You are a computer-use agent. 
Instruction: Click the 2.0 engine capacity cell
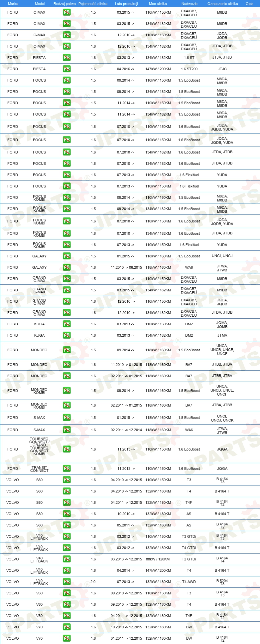pyautogui.click(x=93, y=582)
